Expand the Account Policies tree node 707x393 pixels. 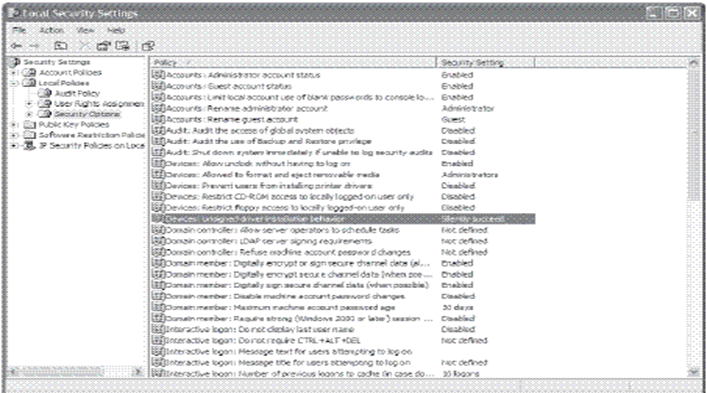pos(14,73)
